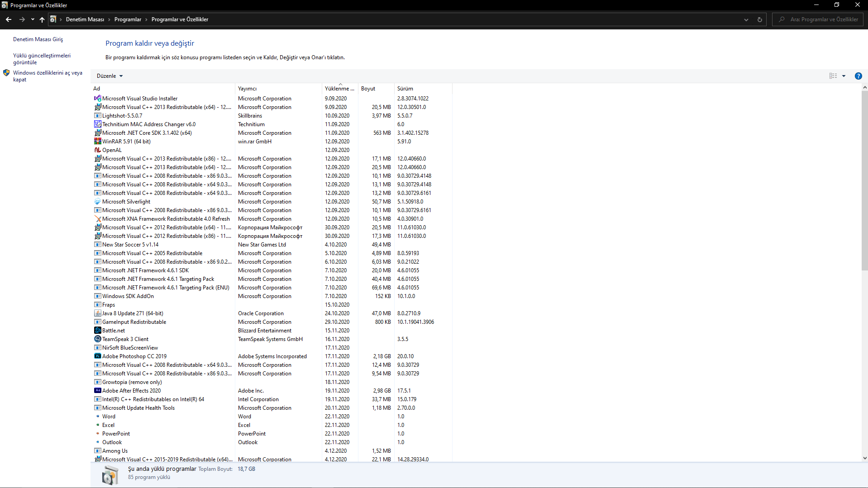
Task: Click the New Star Soccer 5 icon
Action: click(x=97, y=244)
